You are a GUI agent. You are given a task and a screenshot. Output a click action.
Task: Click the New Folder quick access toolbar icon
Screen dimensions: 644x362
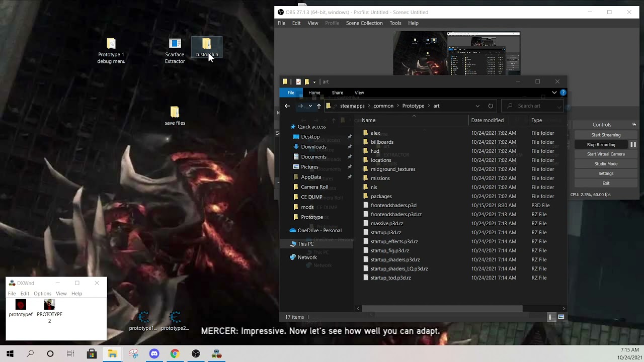point(306,81)
